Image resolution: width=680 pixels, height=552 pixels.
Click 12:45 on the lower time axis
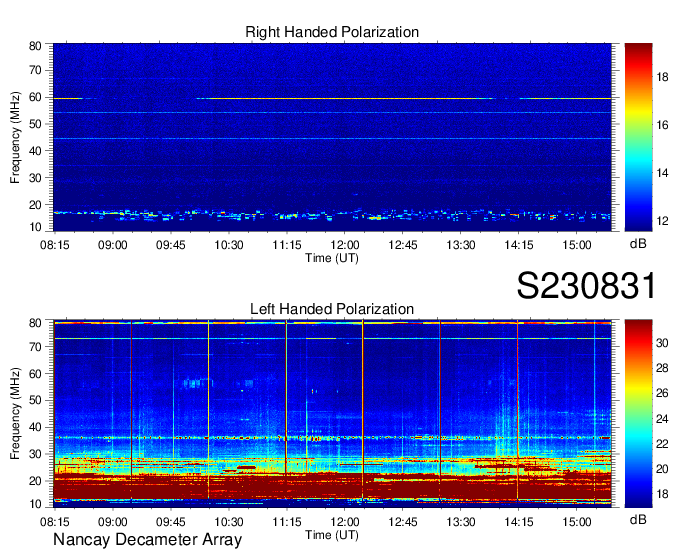[403, 522]
